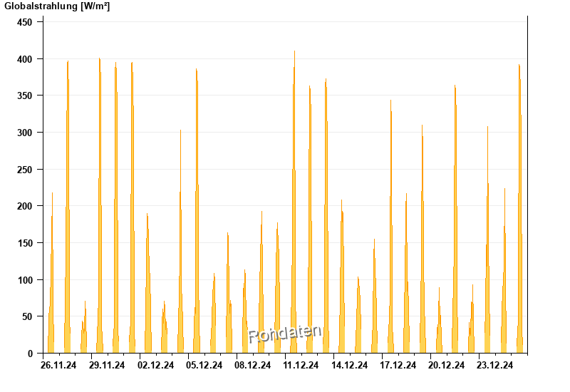The image size is (570, 392).
Task: Select the 0 y-axis origin value
Action: coord(30,354)
